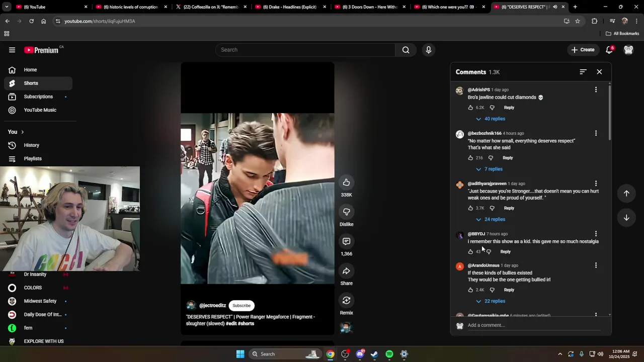
Task: Switch to the Coffeezilla on X tab
Action: click(x=210, y=7)
